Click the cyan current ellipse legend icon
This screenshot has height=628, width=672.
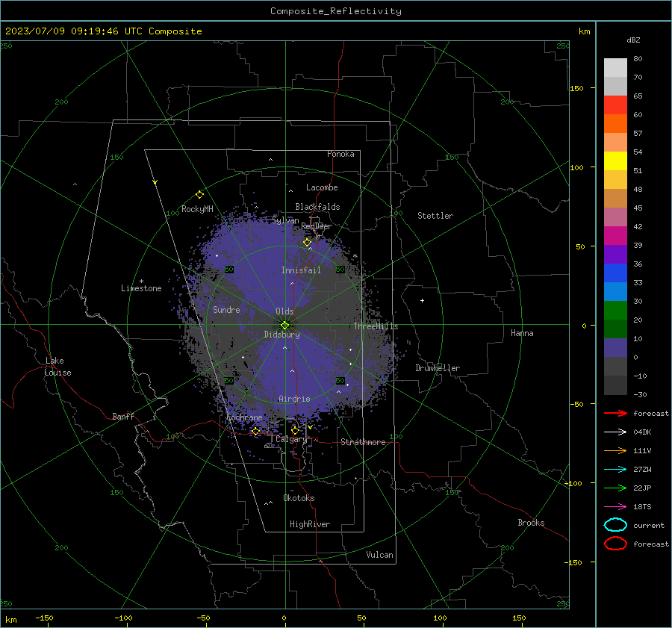pyautogui.click(x=615, y=525)
